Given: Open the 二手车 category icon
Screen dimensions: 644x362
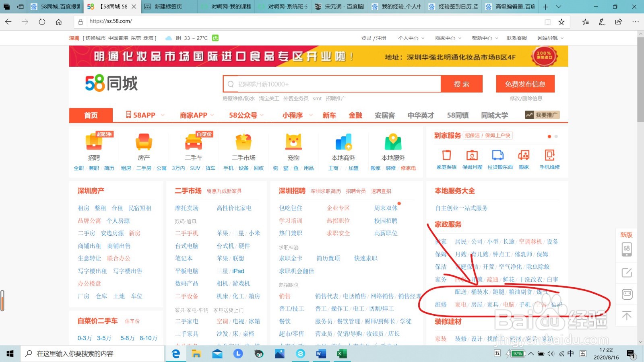Looking at the screenshot, I should pyautogui.click(x=194, y=142).
